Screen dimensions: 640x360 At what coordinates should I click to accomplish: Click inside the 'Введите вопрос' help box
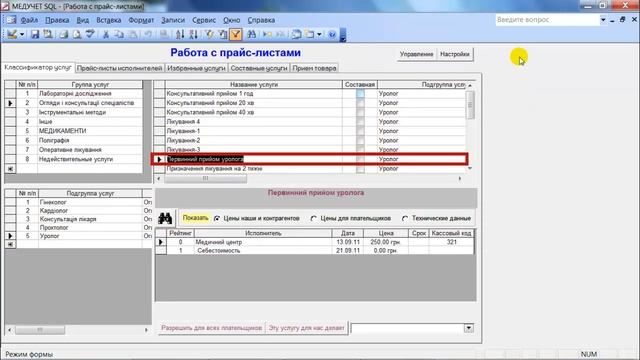pos(547,20)
